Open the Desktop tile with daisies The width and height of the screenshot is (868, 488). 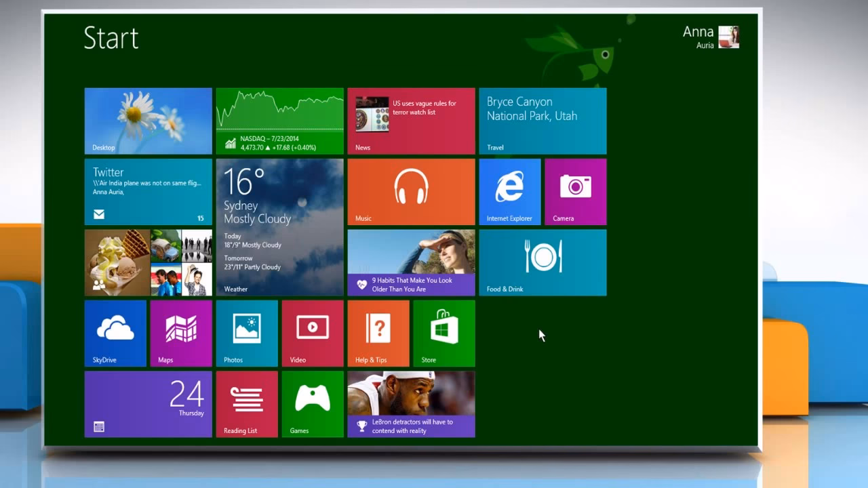pos(148,121)
